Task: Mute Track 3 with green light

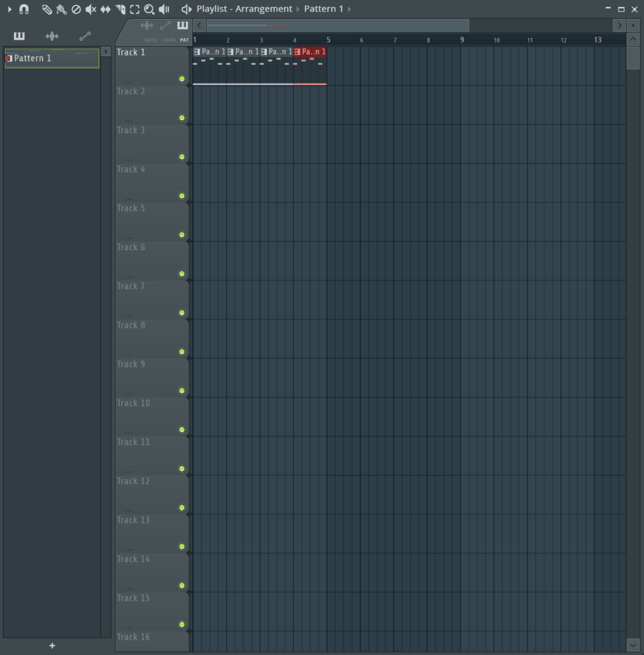Action: 182,157
